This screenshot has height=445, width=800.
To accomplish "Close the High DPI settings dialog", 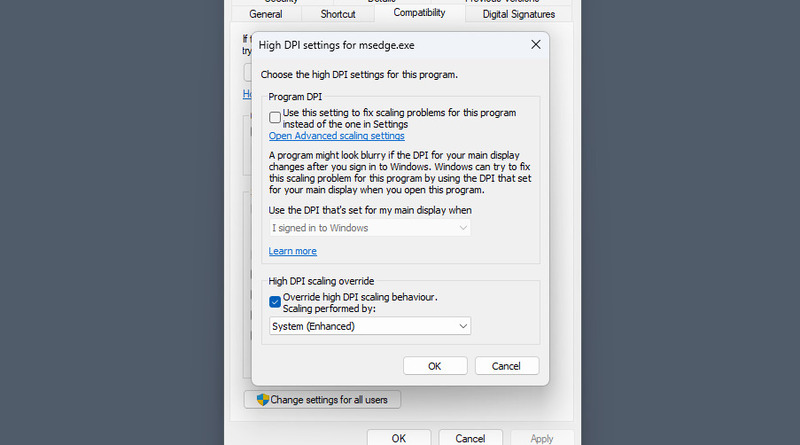I will tap(535, 44).
